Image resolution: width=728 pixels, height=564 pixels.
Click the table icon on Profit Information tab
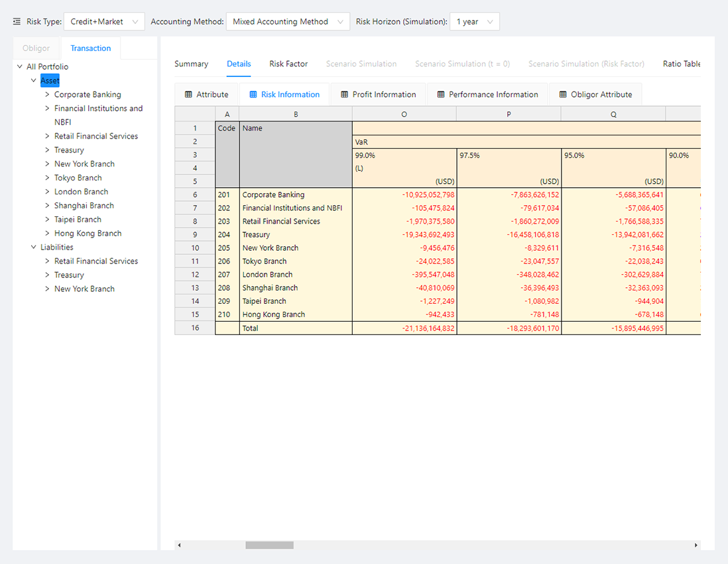click(345, 95)
